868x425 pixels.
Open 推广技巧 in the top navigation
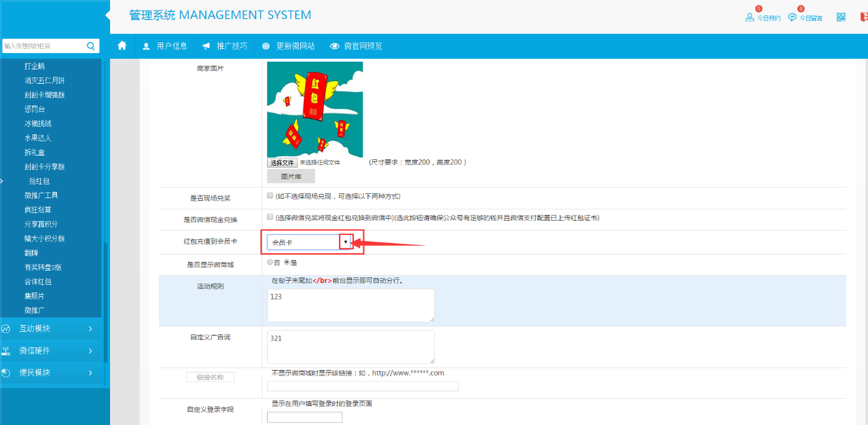point(225,46)
